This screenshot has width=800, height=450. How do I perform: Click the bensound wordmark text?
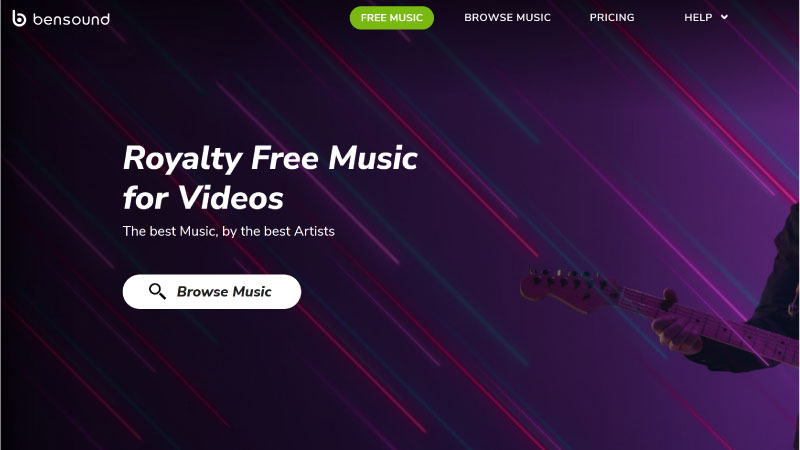pos(71,19)
